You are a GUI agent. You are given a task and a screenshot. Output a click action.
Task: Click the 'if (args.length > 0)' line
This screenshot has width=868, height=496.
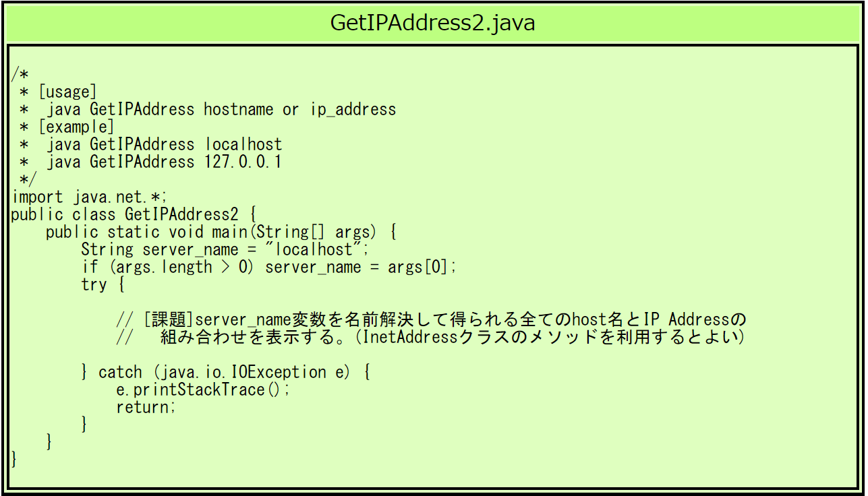[x=269, y=267]
